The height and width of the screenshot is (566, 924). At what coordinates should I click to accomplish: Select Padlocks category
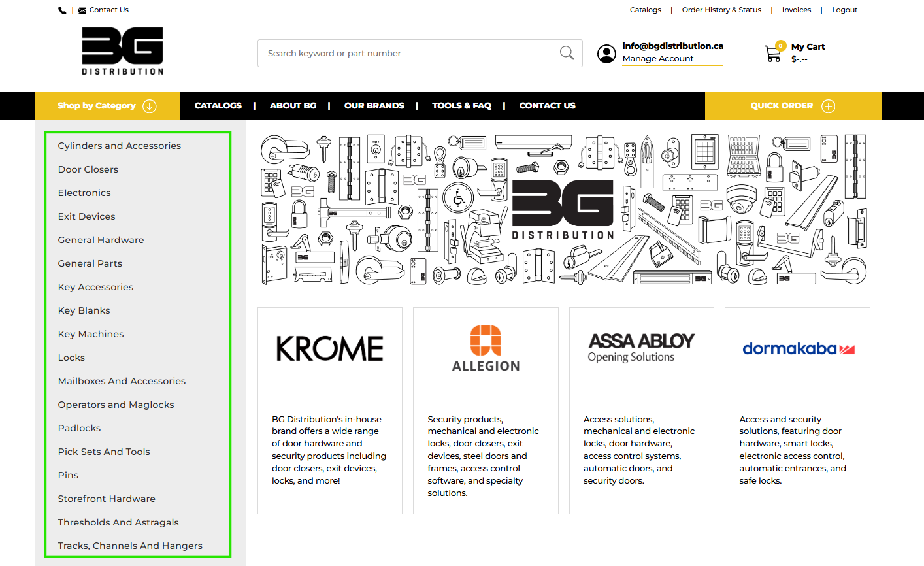[x=79, y=428]
